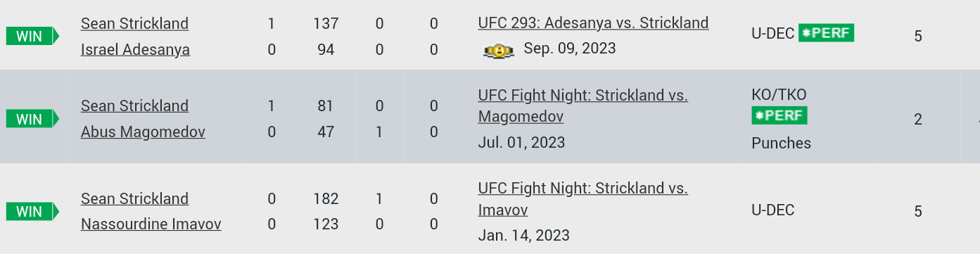The width and height of the screenshot is (980, 254).
Task: Open the Nassourdine Imavov fighter profile
Action: point(151,224)
